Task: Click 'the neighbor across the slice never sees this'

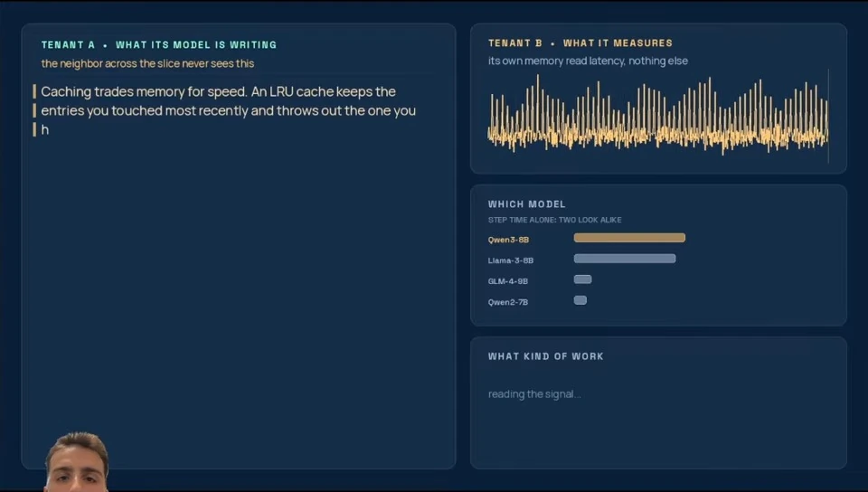Action: coord(147,63)
